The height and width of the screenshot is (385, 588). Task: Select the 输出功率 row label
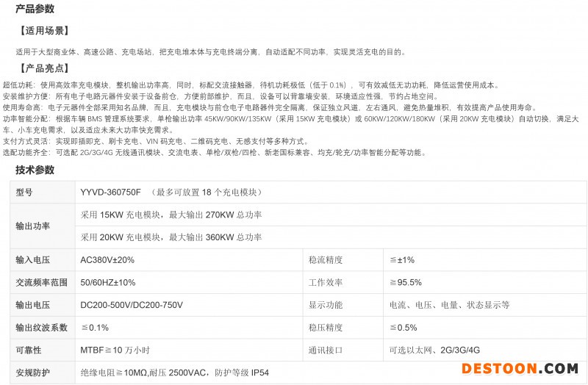pyautogui.click(x=32, y=226)
